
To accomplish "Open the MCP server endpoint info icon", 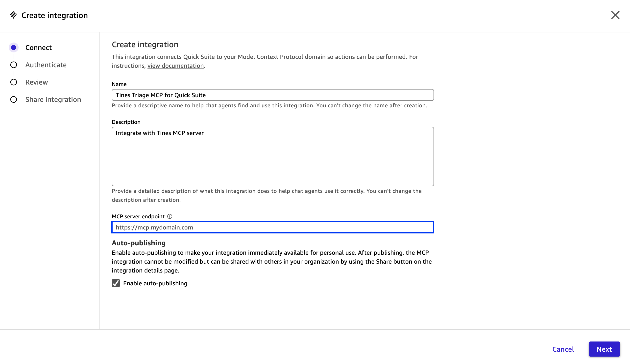I will coord(170,216).
